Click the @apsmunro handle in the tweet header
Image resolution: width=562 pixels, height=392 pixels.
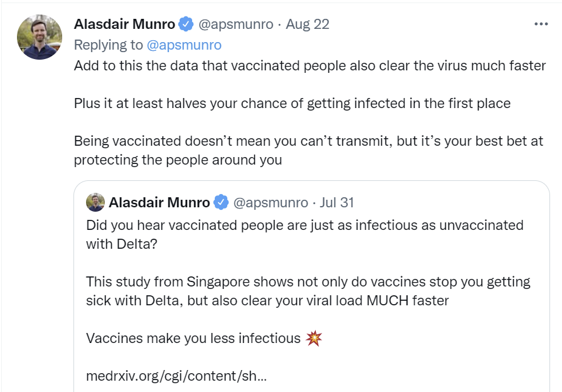point(235,24)
